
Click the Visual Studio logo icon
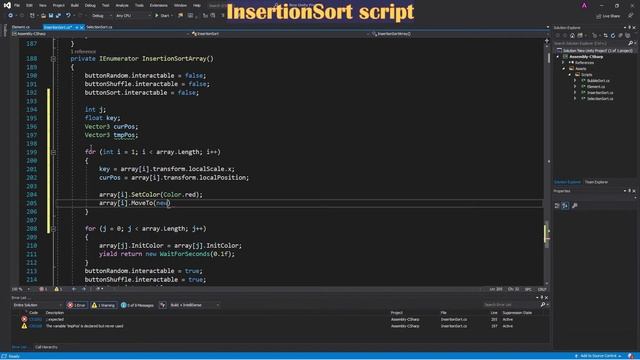coord(7,5)
